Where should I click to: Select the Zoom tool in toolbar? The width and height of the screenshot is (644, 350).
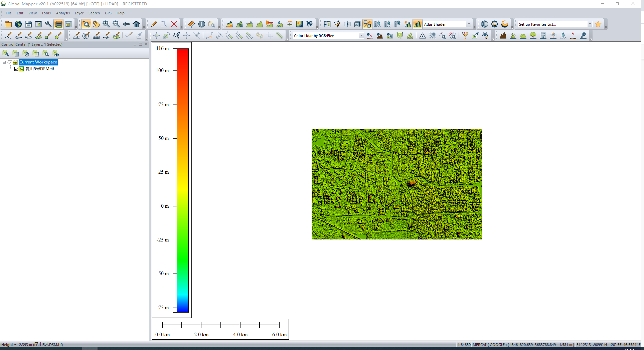[86, 24]
